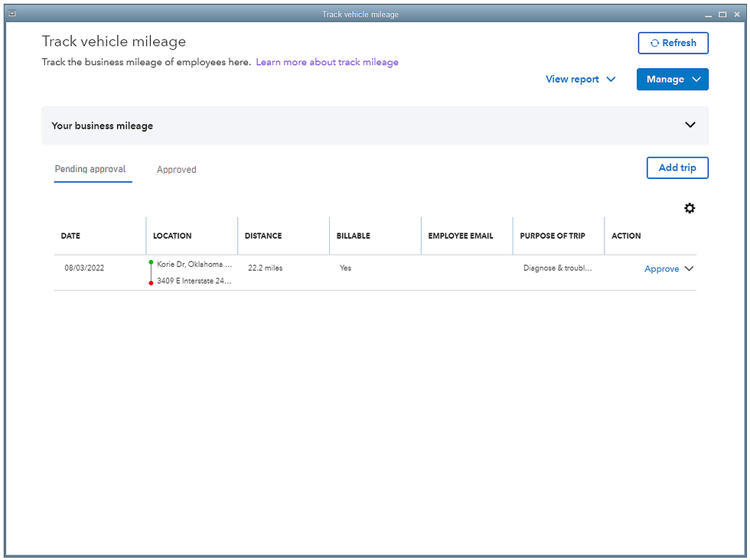750x560 pixels.
Task: Click the Add trip button
Action: 677,168
